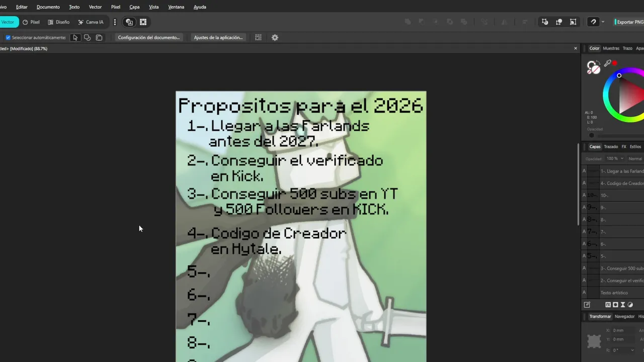This screenshot has width=644, height=362.
Task: Click the first icon in the insertion-target group
Action: coord(545,22)
